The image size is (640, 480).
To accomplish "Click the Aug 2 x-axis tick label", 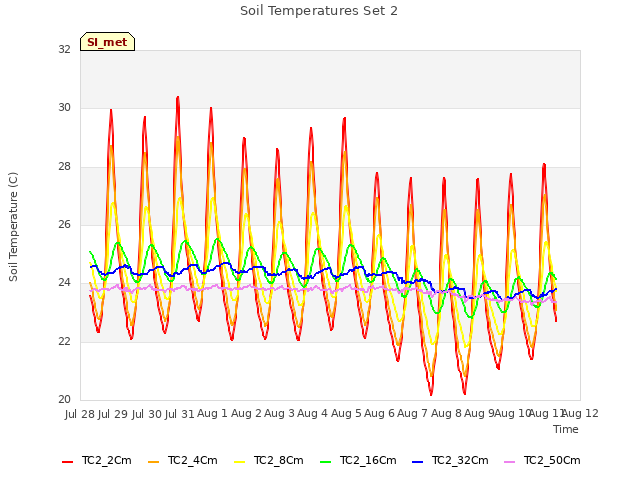I will (x=246, y=414).
